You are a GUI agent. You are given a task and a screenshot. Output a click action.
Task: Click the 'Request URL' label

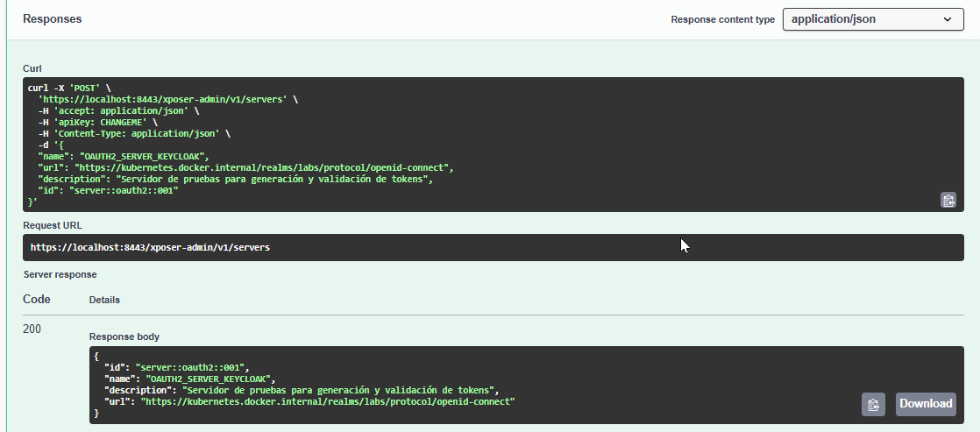tap(53, 226)
